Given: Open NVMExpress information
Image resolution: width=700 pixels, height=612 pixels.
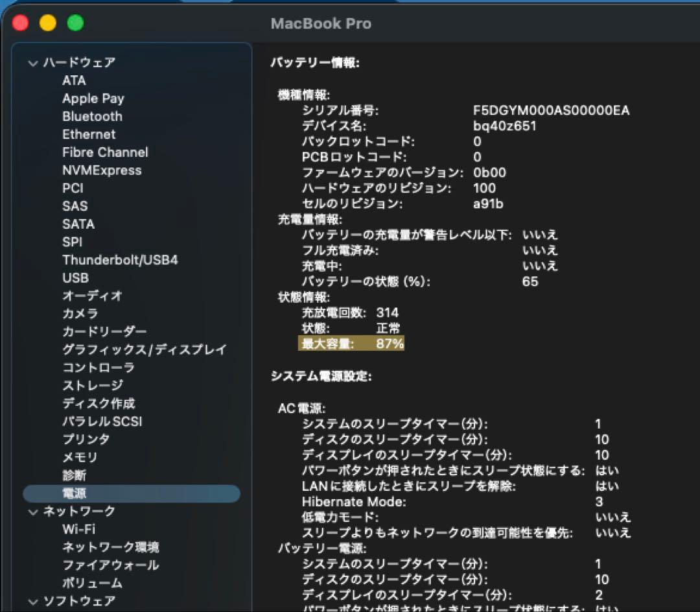Looking at the screenshot, I should [x=102, y=170].
